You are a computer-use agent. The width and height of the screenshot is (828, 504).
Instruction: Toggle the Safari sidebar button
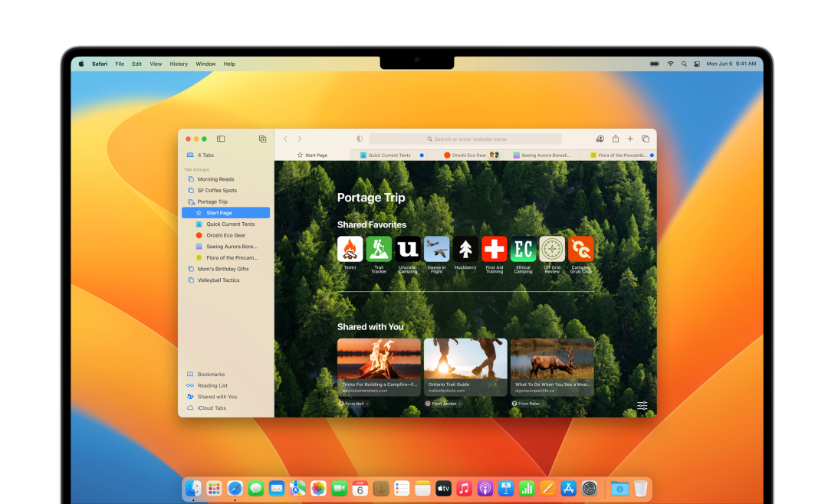coord(221,139)
